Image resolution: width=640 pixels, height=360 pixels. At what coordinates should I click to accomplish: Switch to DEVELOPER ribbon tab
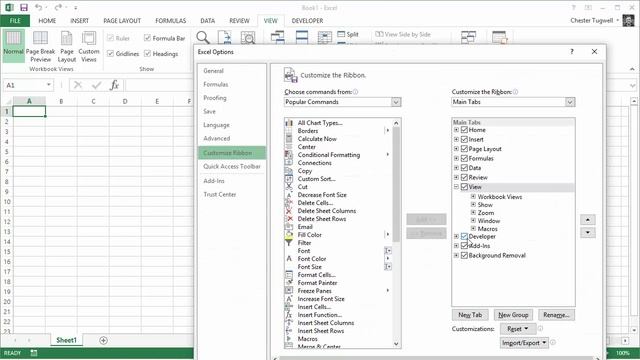[x=307, y=20]
